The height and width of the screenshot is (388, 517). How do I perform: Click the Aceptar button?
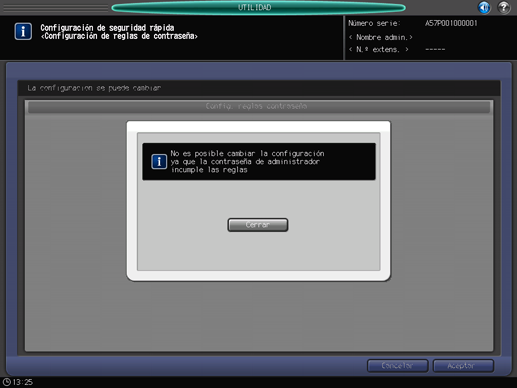(463, 366)
